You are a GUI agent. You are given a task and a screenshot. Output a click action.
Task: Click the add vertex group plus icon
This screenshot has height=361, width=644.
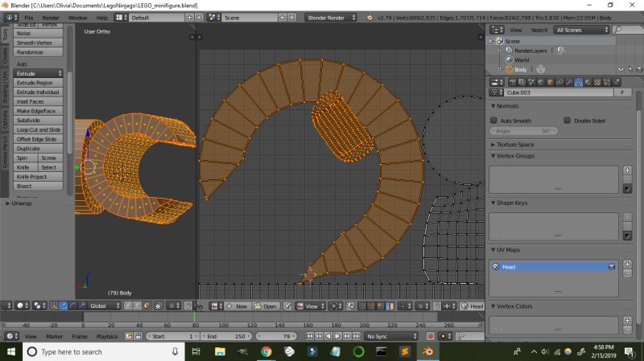627,170
